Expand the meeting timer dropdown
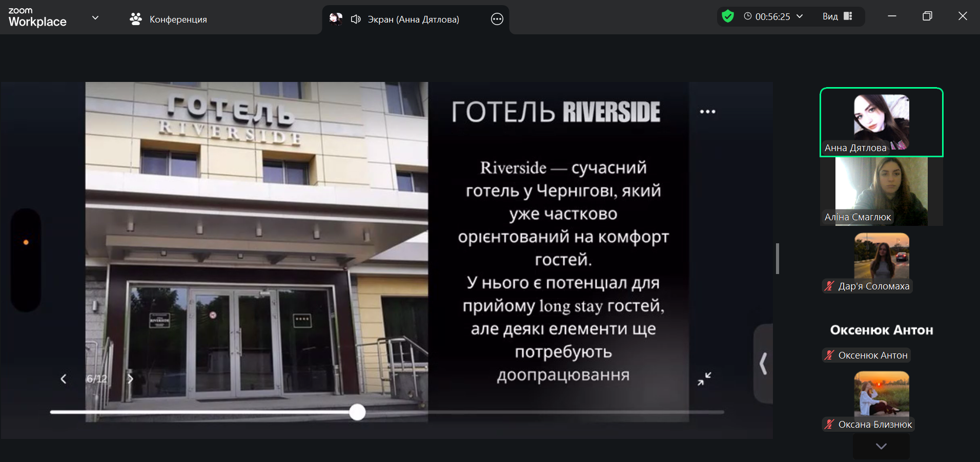The width and height of the screenshot is (980, 462). click(x=800, y=16)
